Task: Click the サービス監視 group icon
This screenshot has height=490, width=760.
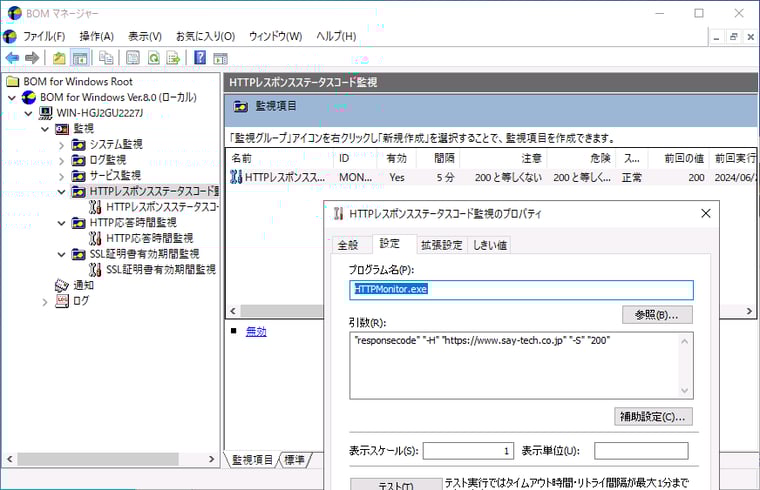Action: 79,175
